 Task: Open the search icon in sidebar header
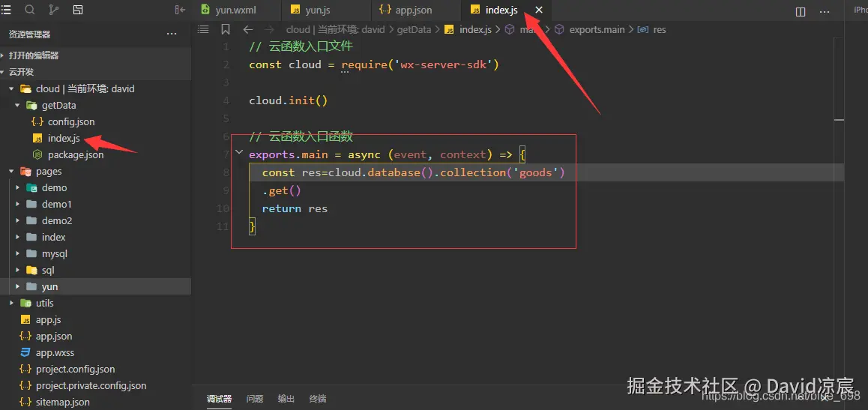tap(30, 10)
